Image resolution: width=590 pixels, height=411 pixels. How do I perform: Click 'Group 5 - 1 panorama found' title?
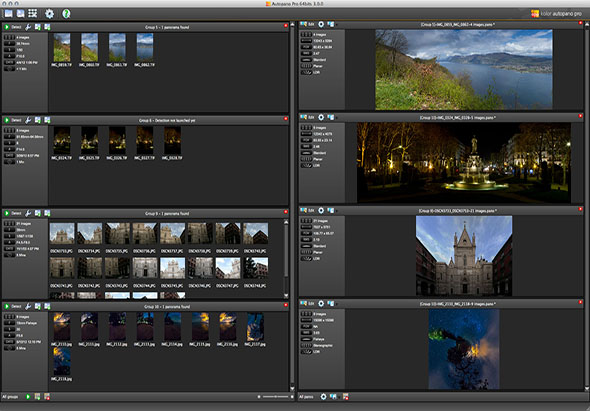[x=167, y=27]
